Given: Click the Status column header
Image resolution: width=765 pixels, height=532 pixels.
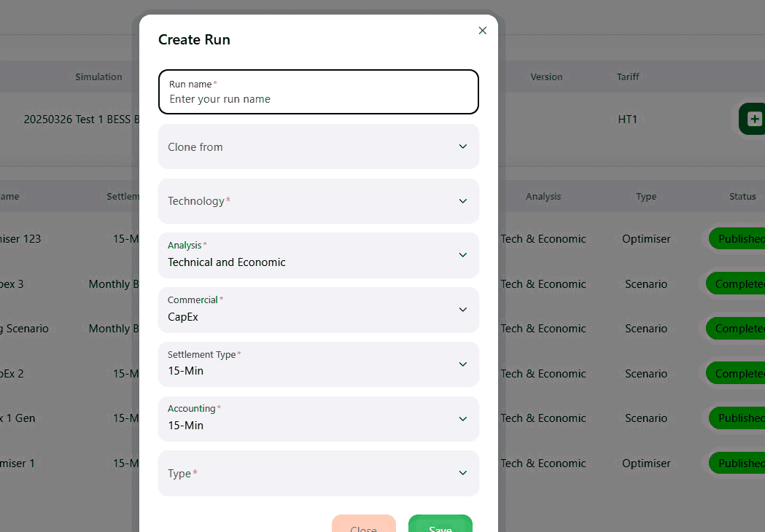Looking at the screenshot, I should tap(742, 196).
